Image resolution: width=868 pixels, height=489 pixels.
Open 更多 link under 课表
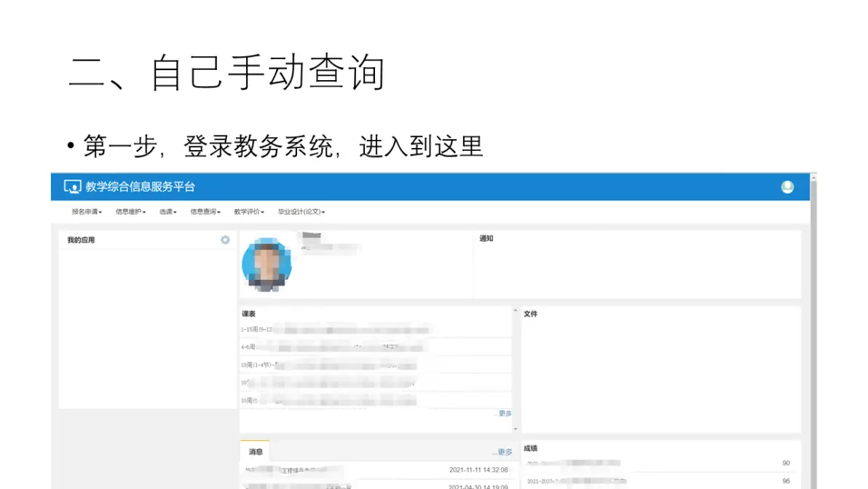click(x=505, y=413)
